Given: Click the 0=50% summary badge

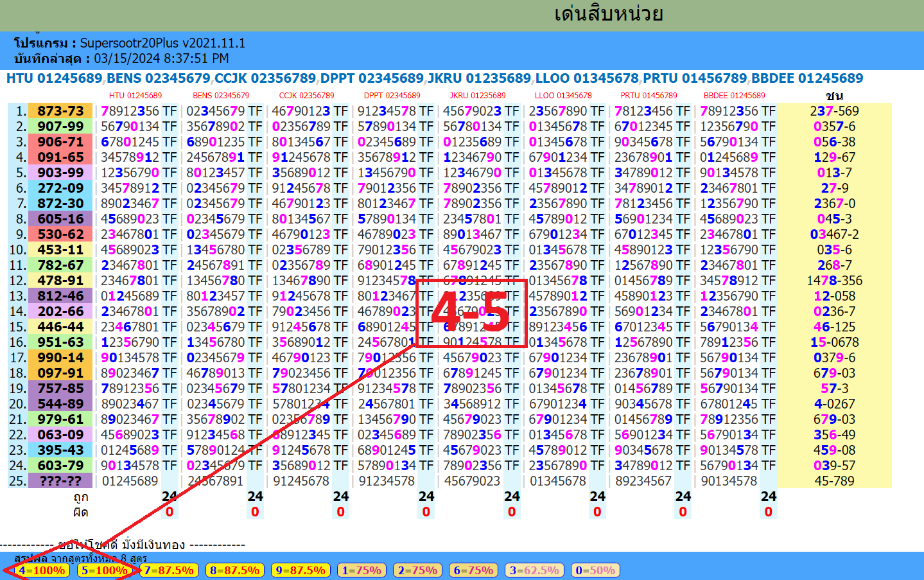Looking at the screenshot, I should (595, 570).
